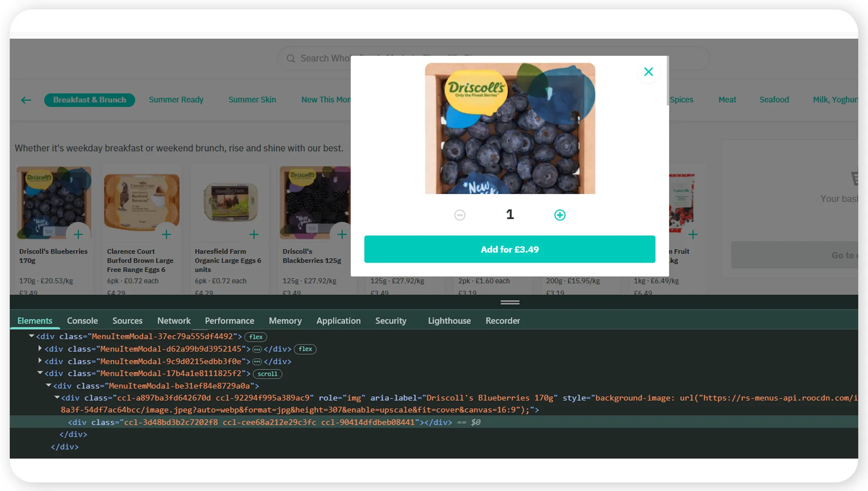
Task: Switch to the Lighthouse DevTools tab
Action: [x=449, y=321]
